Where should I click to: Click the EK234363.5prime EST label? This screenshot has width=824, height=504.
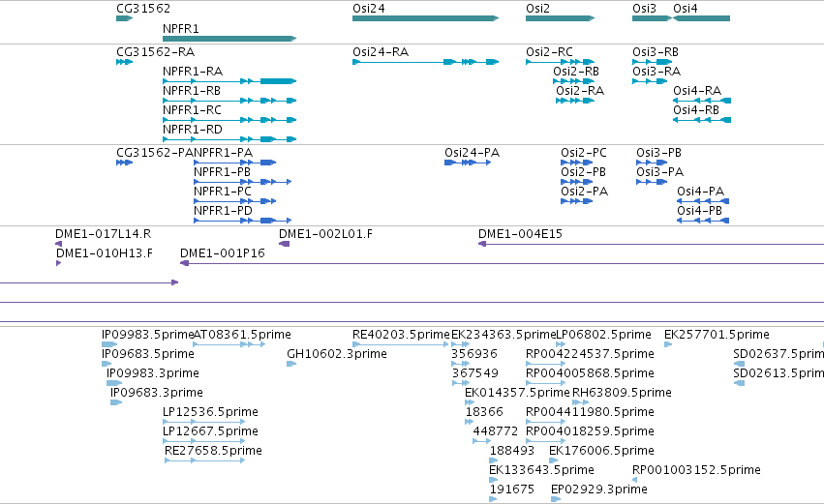coord(504,335)
